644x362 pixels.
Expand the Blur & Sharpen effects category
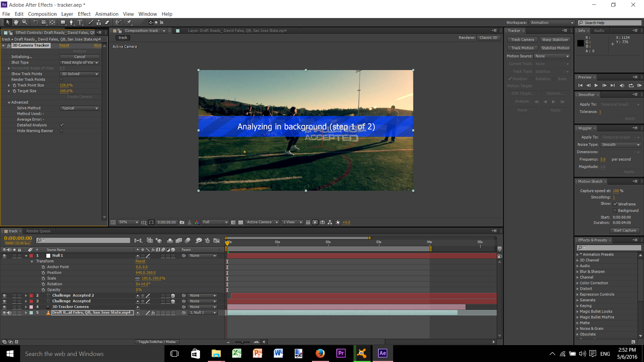[578, 272]
